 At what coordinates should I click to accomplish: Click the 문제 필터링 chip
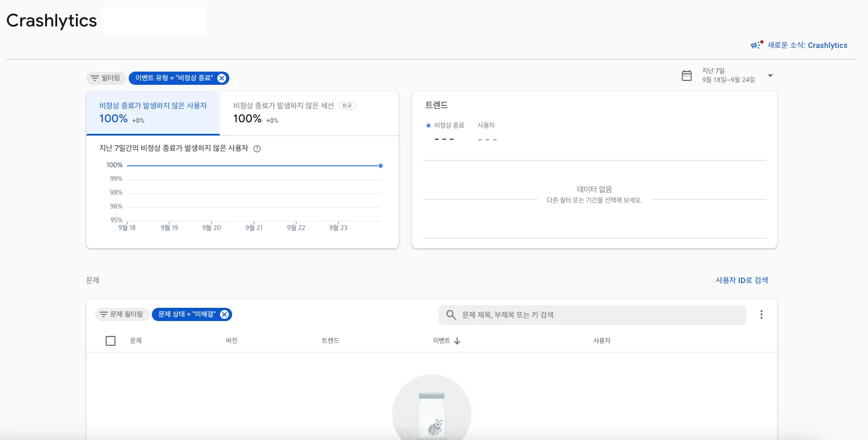point(121,314)
